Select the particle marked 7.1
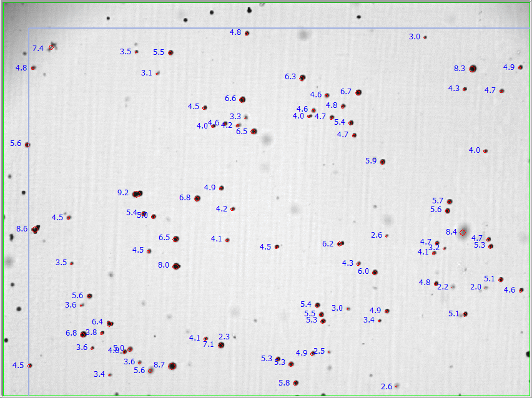 (221, 345)
